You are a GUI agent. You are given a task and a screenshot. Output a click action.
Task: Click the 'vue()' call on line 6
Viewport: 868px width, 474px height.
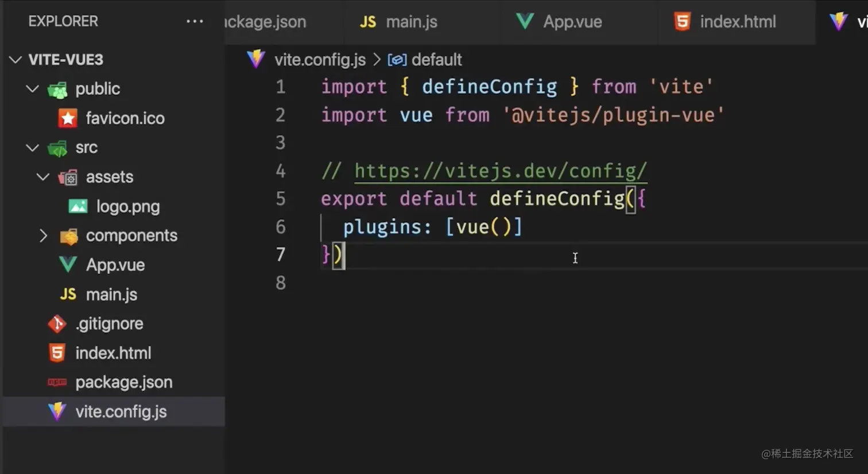483,227
